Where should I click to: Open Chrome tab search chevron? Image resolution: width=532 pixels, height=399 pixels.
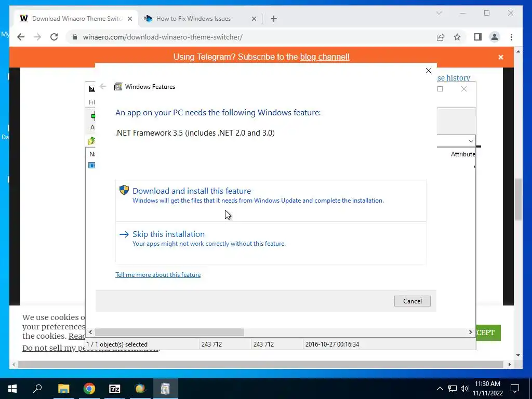tap(439, 13)
